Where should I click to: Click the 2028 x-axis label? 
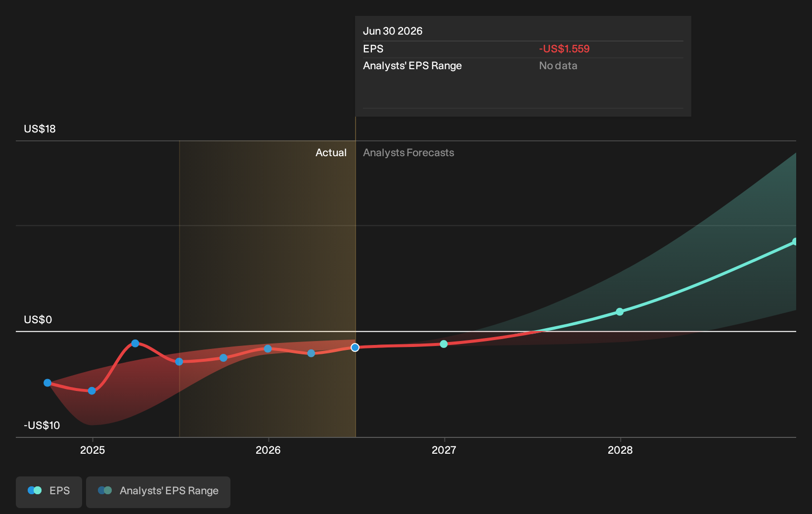coord(620,450)
